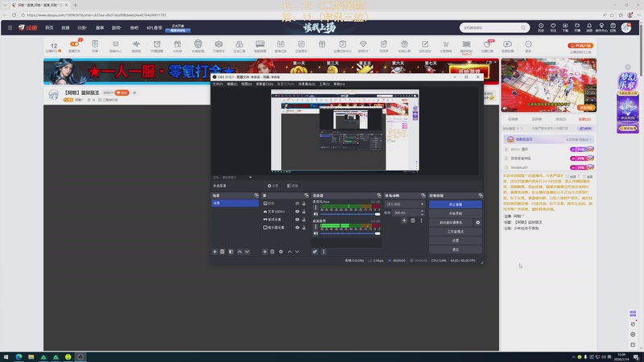Click 退出 button in OBS controls
This screenshot has height=362, width=644.
tap(455, 249)
